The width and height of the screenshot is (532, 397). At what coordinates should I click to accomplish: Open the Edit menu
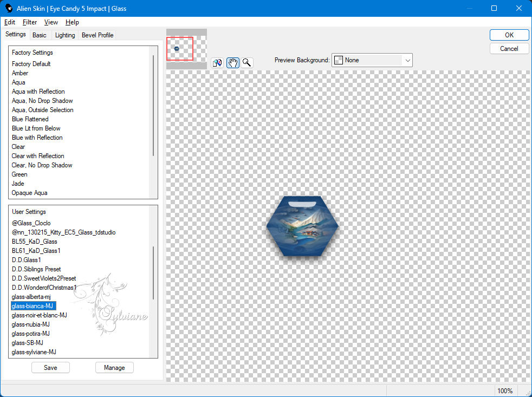coord(10,22)
